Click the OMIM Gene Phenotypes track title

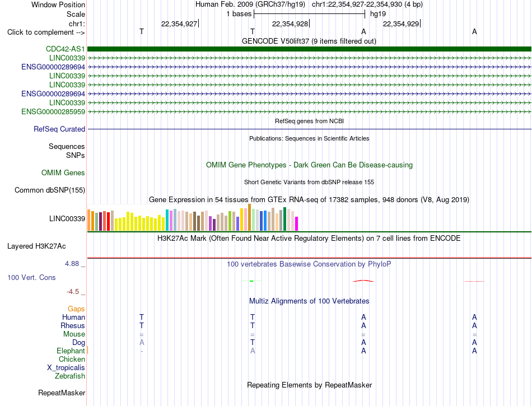(309, 165)
